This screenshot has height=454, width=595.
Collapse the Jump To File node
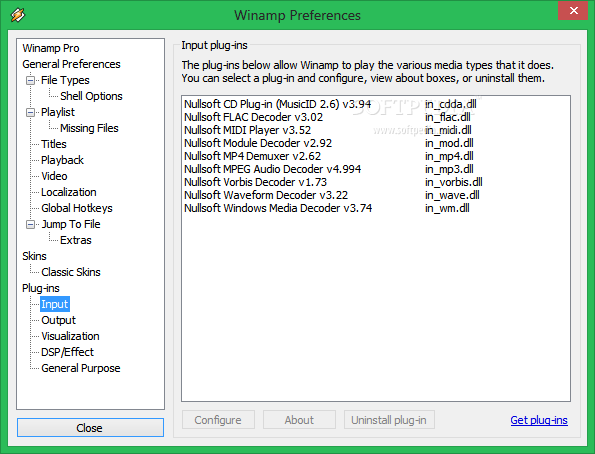(30, 224)
